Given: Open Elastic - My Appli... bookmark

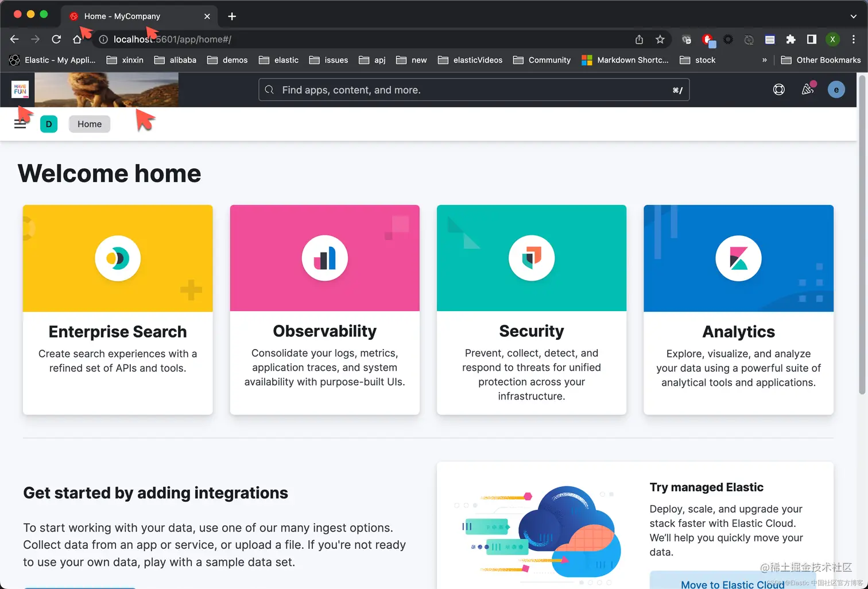Looking at the screenshot, I should click(x=52, y=60).
